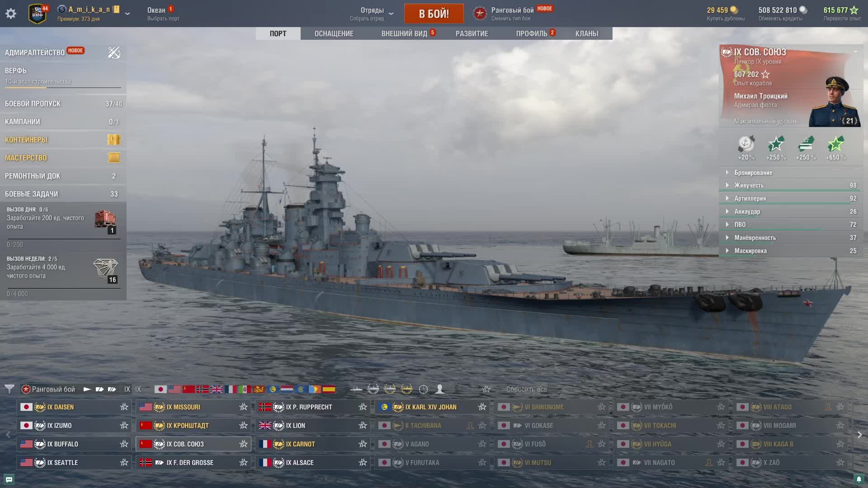The image size is (868, 488).
Task: Click crossed tools icon beside Адмиралтейство
Action: click(x=114, y=52)
